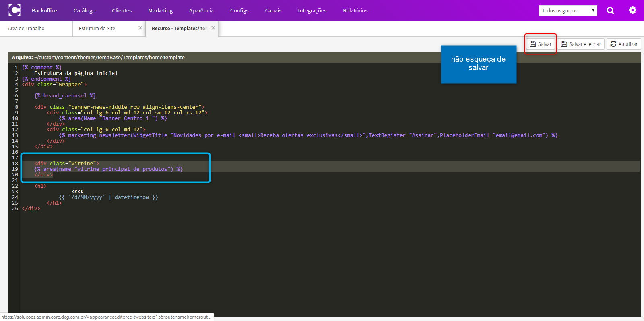The image size is (644, 321).
Task: Click the closing /h1 tag line
Action: (x=54, y=203)
